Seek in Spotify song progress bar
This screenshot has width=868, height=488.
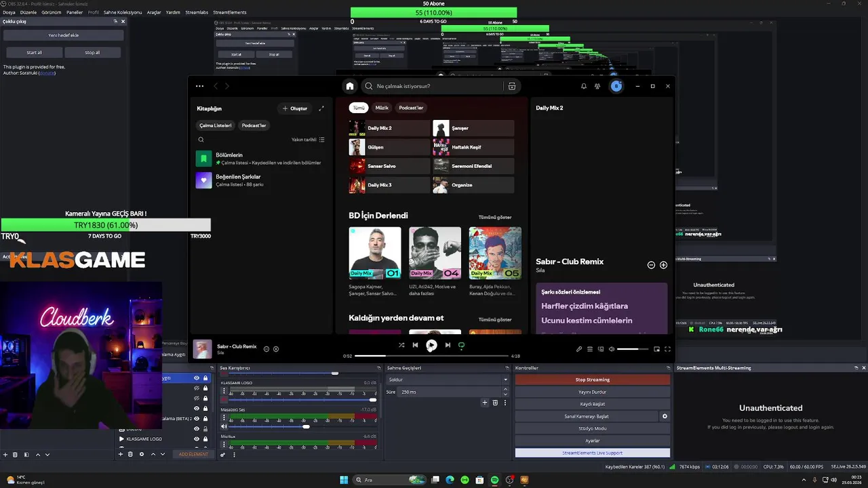click(x=431, y=356)
